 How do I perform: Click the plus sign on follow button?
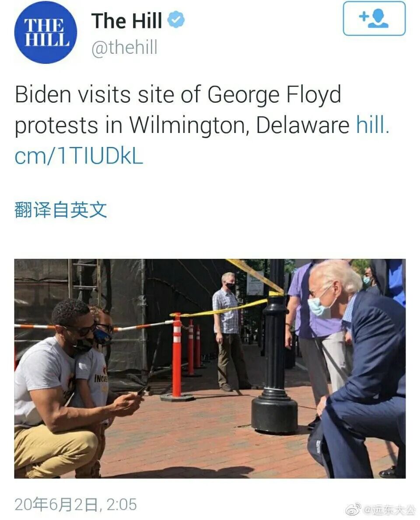(x=364, y=16)
